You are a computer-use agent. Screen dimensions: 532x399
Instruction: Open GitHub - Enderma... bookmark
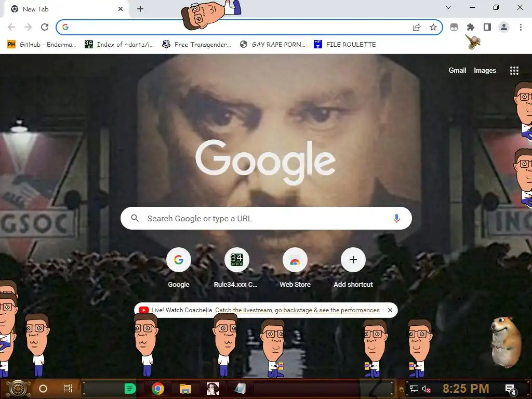point(42,45)
